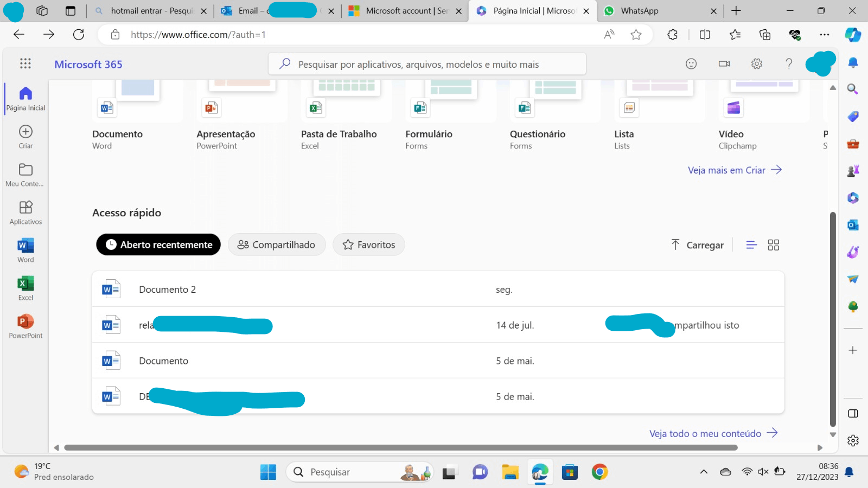Viewport: 868px width, 488px height.
Task: Refresh the current page
Action: click(79, 35)
